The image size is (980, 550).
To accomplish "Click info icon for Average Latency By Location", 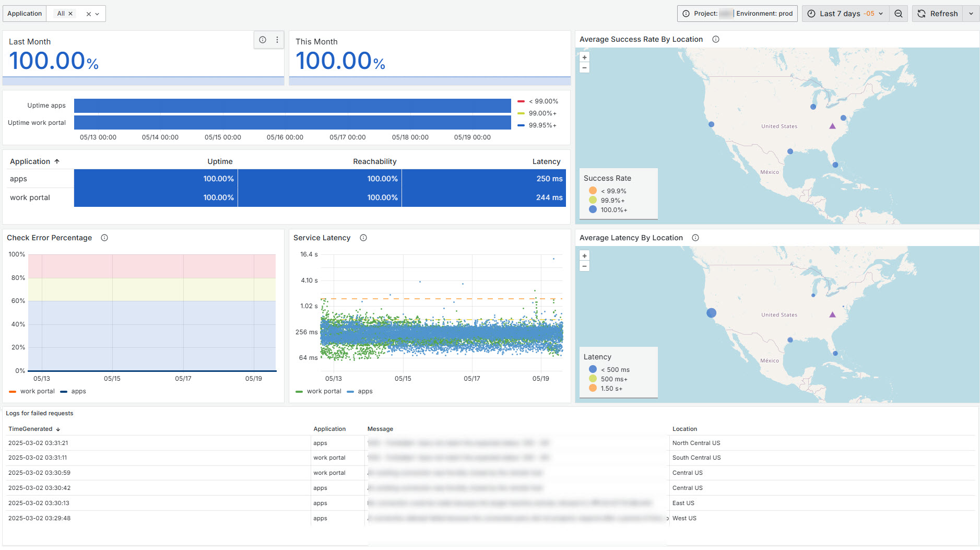I will point(695,238).
